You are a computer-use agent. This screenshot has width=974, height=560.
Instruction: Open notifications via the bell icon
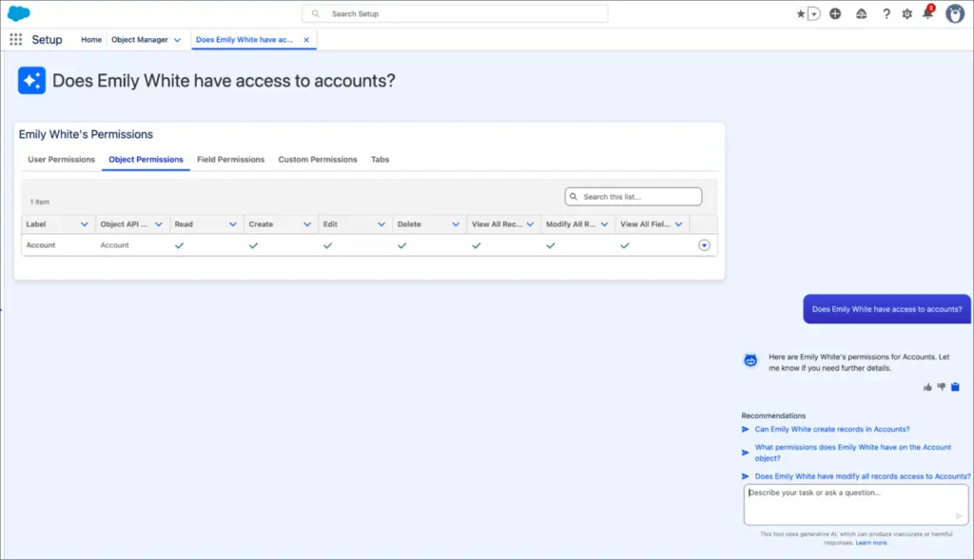coord(928,13)
